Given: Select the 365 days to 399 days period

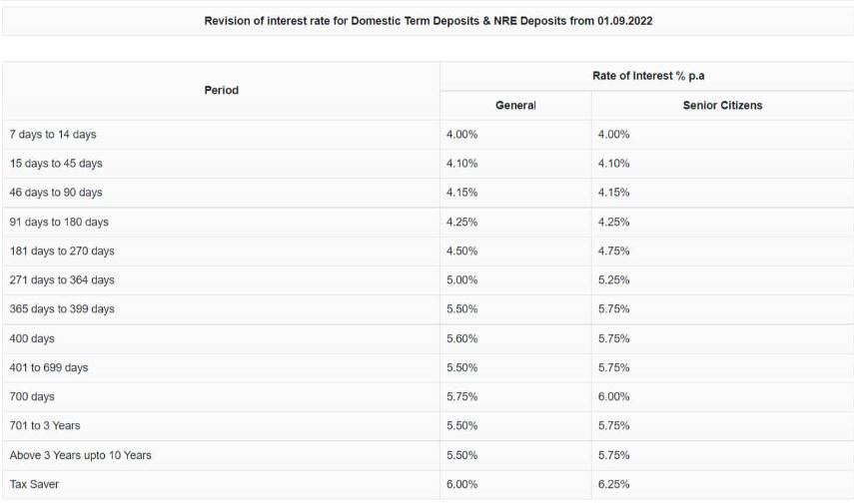Looking at the screenshot, I should point(62,308).
